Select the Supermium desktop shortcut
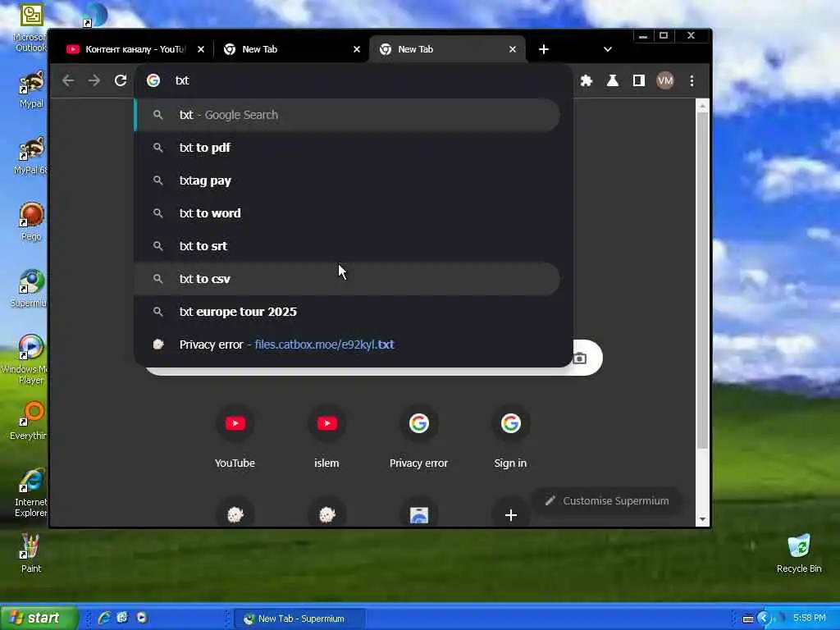 point(30,288)
